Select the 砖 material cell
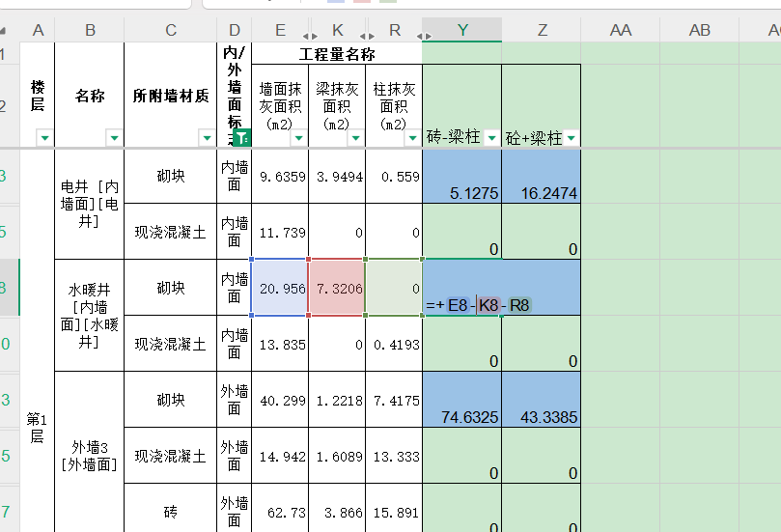Viewport: 781px width, 532px height. click(x=170, y=508)
